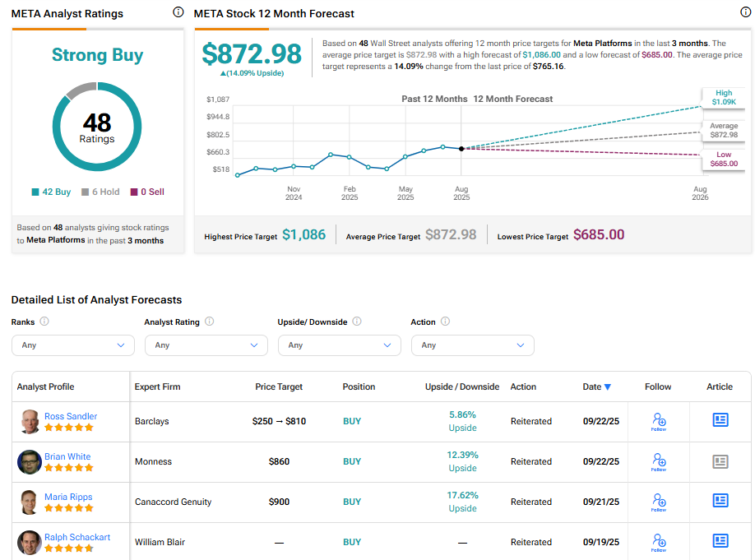The image size is (755, 560).
Task: Click the $860 price target cell
Action: pyautogui.click(x=279, y=462)
